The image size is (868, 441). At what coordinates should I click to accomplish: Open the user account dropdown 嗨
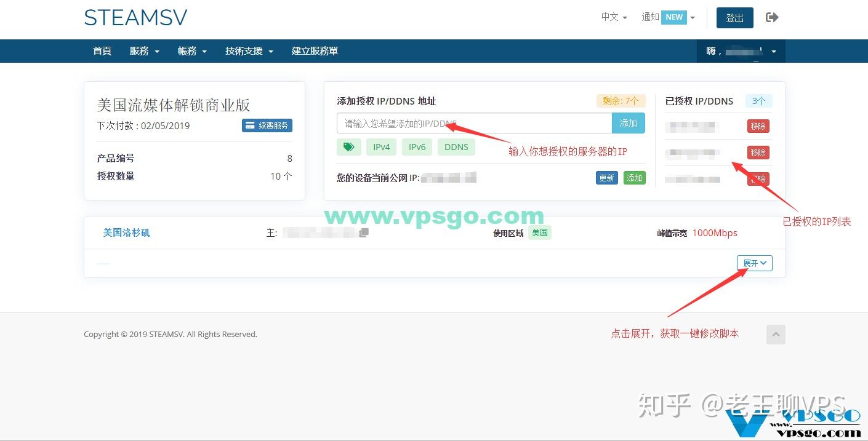click(741, 51)
